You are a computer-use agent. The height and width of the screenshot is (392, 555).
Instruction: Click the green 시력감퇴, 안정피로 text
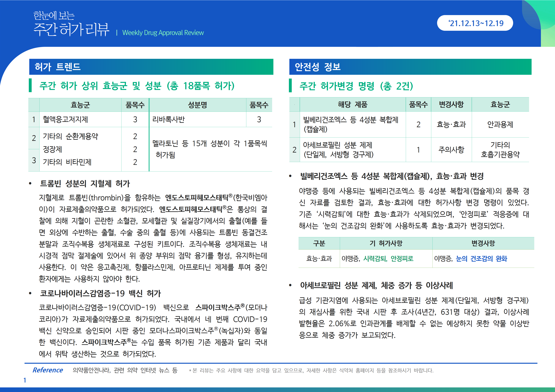tap(388, 259)
